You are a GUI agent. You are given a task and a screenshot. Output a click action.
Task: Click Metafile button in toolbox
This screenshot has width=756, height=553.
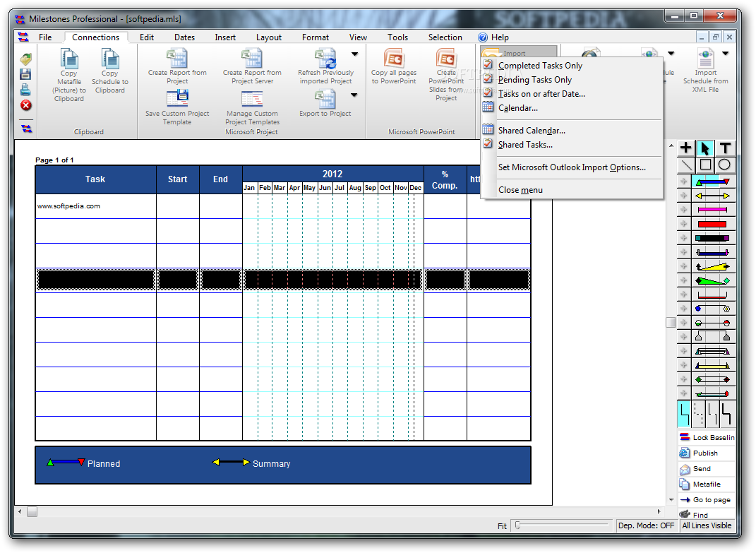pos(707,484)
